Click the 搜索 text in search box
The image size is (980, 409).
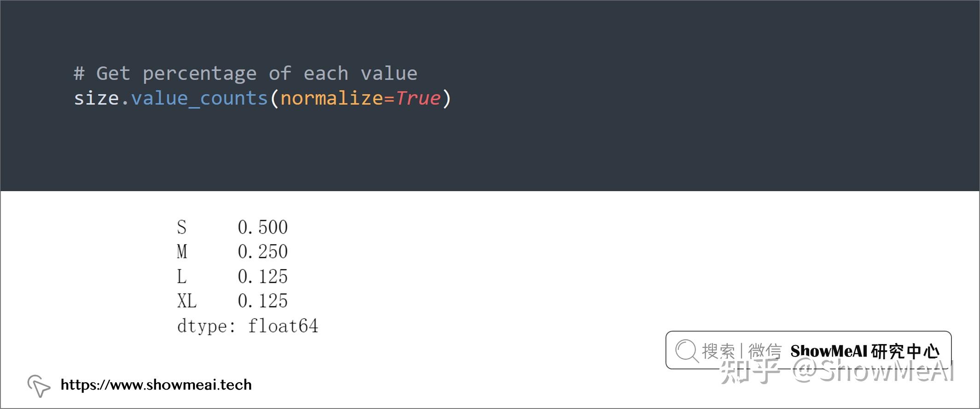[x=718, y=351]
